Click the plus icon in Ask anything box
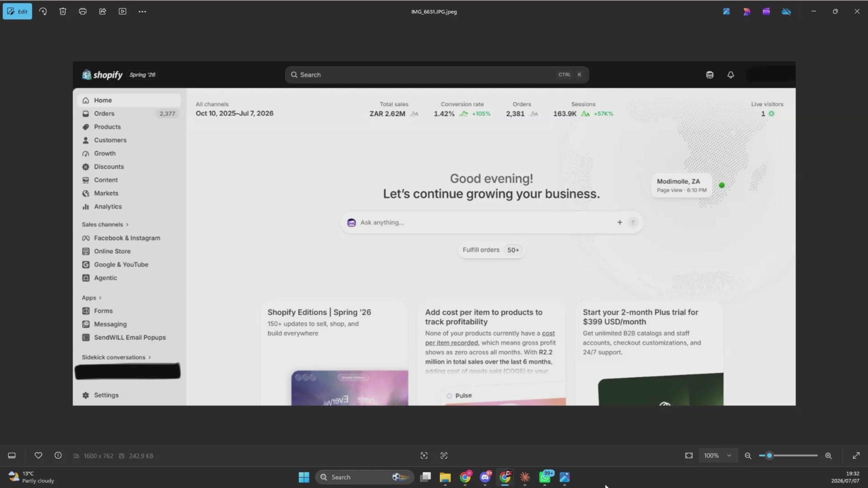The image size is (868, 488). pyautogui.click(x=620, y=222)
